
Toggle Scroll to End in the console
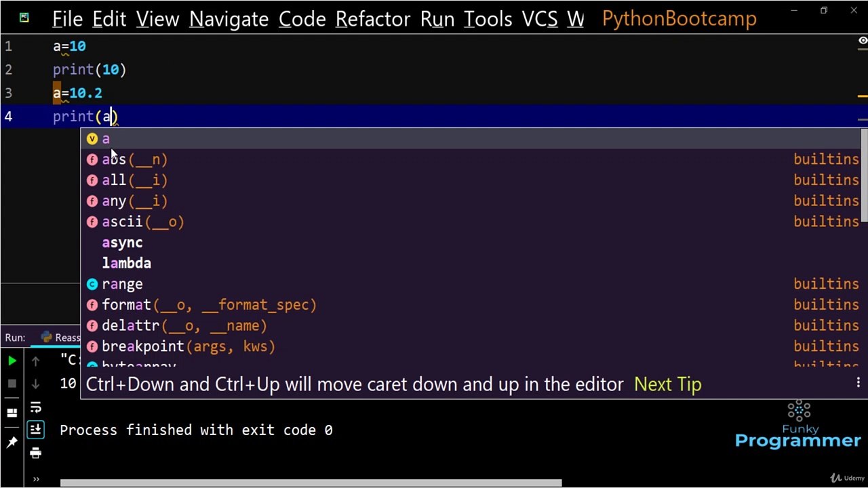tap(36, 430)
